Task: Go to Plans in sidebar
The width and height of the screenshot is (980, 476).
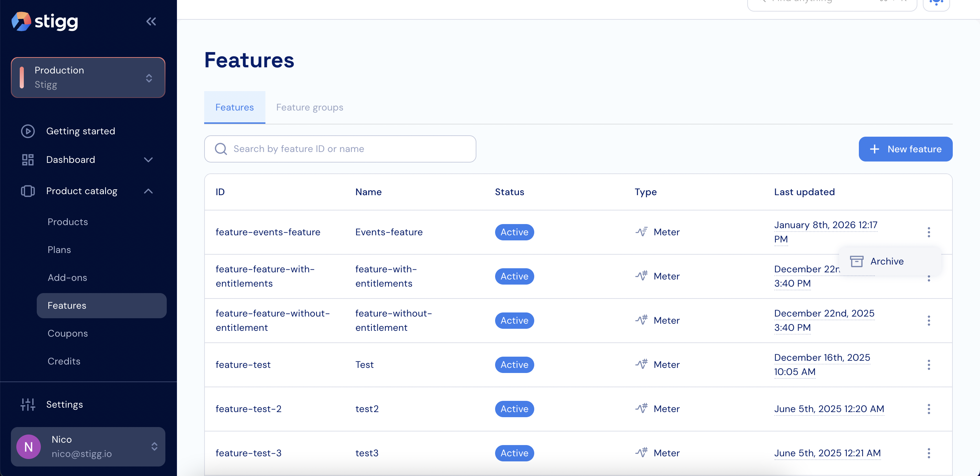Action: 59,250
